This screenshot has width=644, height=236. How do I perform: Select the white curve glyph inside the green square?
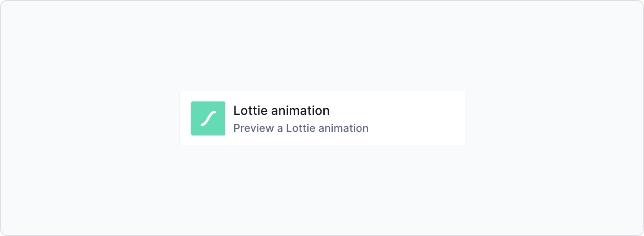pos(208,118)
